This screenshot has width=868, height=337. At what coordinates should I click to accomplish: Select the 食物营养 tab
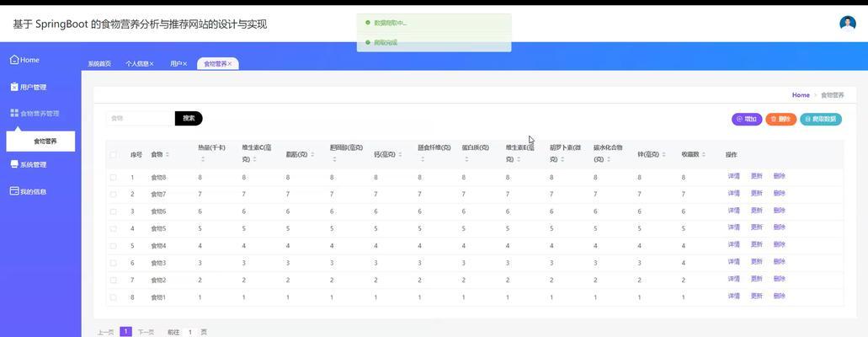click(x=216, y=64)
